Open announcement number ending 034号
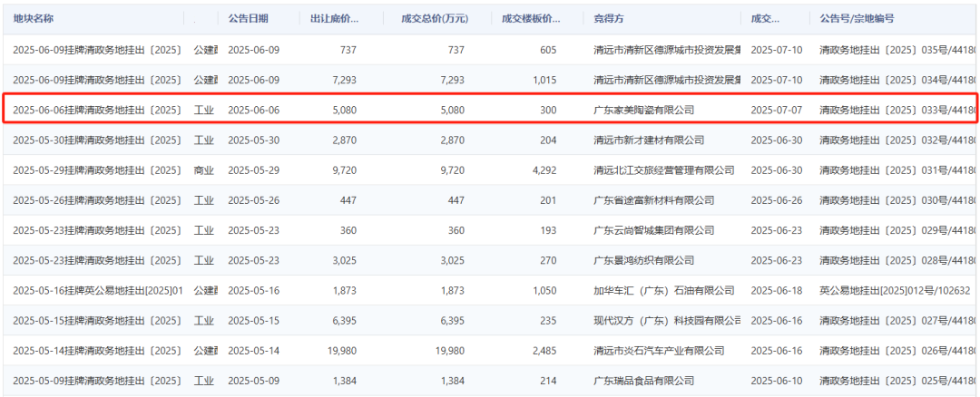The image size is (980, 397). 897,80
